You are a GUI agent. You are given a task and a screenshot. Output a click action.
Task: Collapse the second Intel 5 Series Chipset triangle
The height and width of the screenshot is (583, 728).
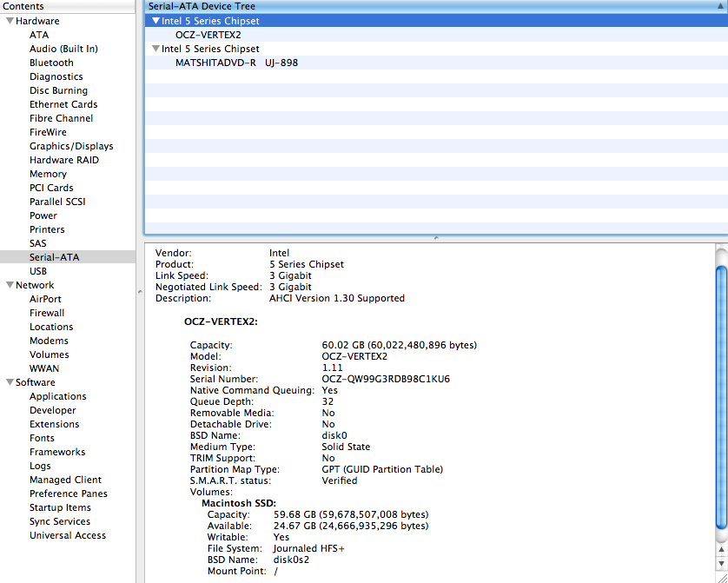[156, 49]
